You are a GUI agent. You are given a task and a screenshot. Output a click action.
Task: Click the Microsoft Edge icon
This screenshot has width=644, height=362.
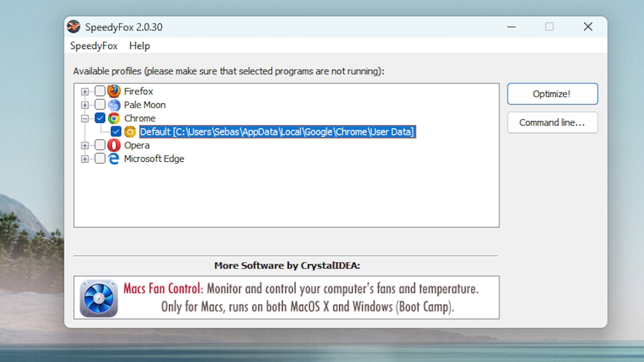(114, 159)
